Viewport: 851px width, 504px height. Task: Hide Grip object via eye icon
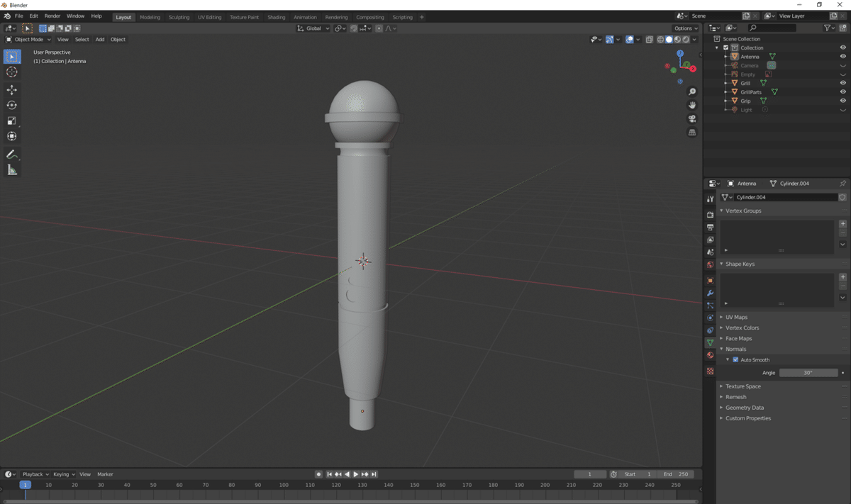click(843, 101)
